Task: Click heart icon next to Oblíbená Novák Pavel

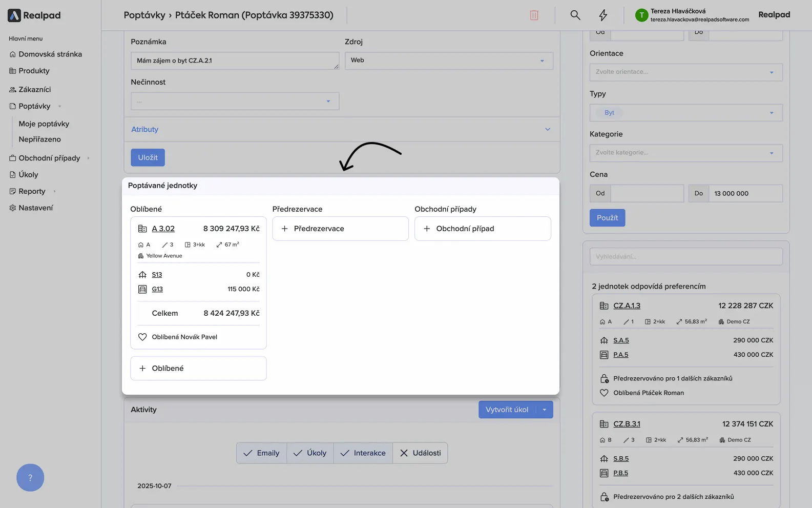Action: pyautogui.click(x=142, y=337)
